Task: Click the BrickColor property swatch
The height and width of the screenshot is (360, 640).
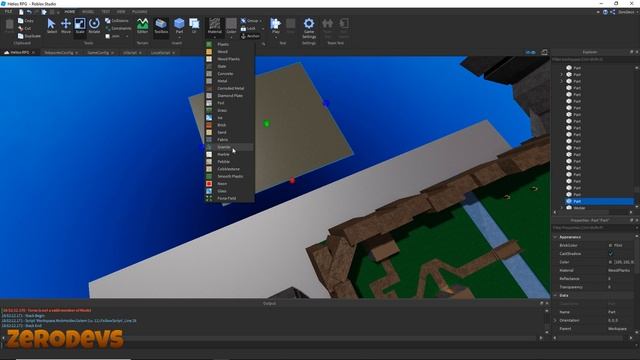Action: 611,245
